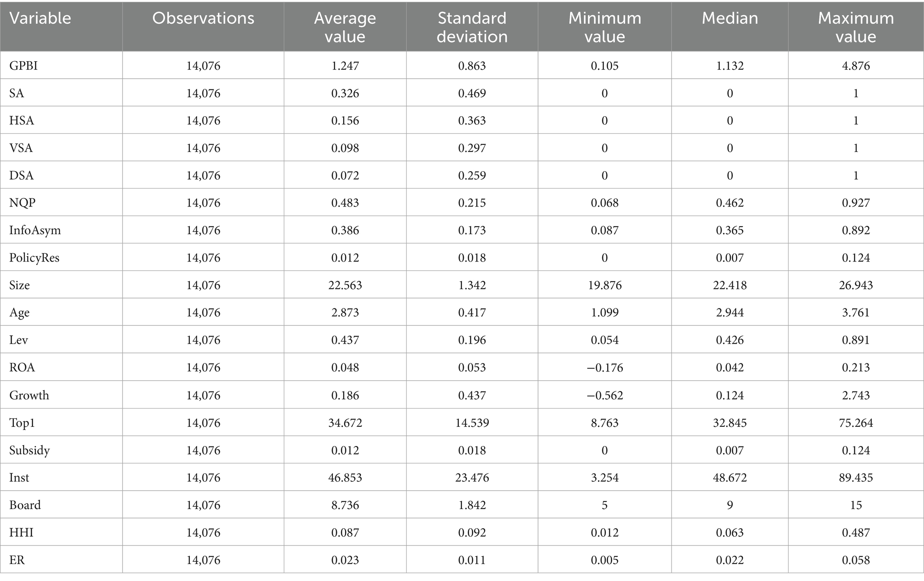
Task: Click the Age median value 2.944
Action: pos(730,312)
